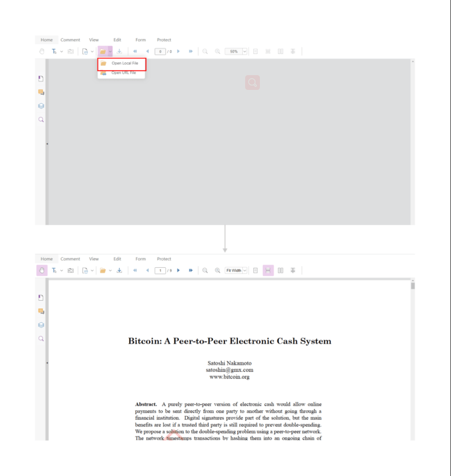Select the Hand tool in lower viewer toolbar
This screenshot has height=476, width=451.
pyautogui.click(x=42, y=271)
